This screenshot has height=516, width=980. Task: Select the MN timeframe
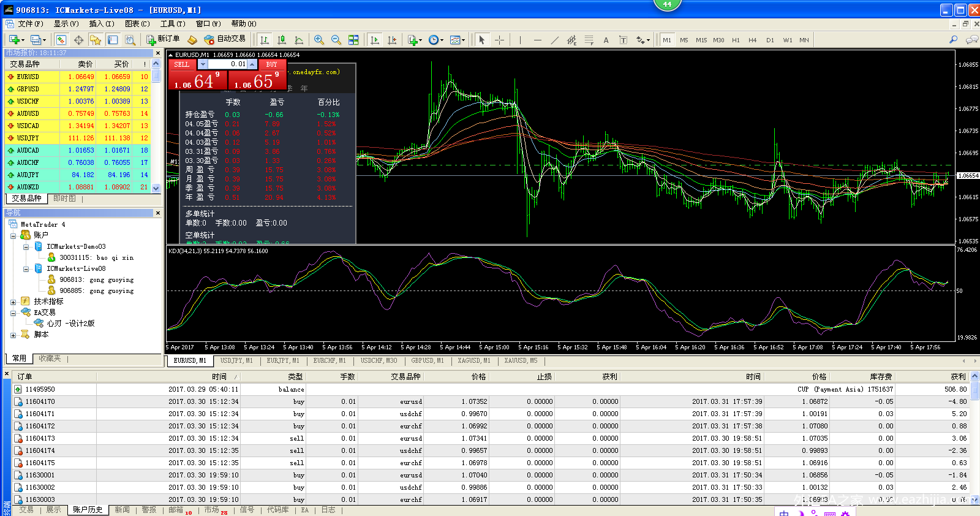click(x=804, y=40)
